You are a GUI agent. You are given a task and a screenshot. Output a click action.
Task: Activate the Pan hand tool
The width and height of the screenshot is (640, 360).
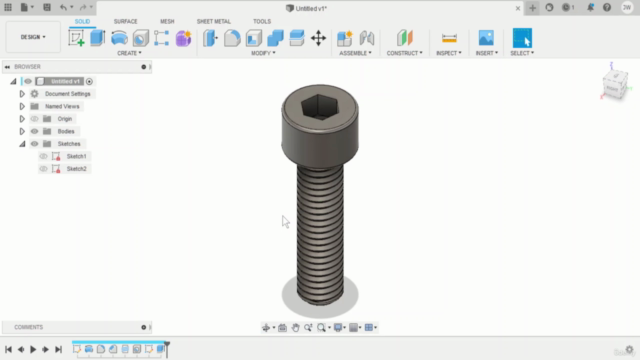295,327
